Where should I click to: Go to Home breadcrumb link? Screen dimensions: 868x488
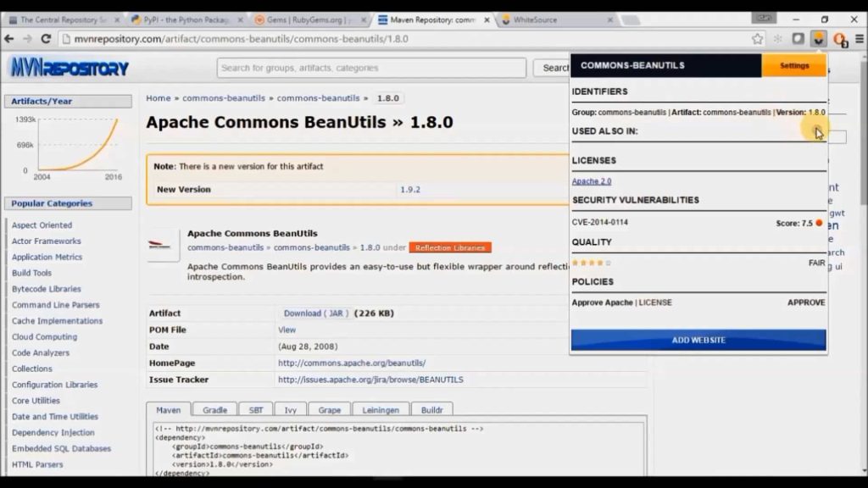pos(159,98)
